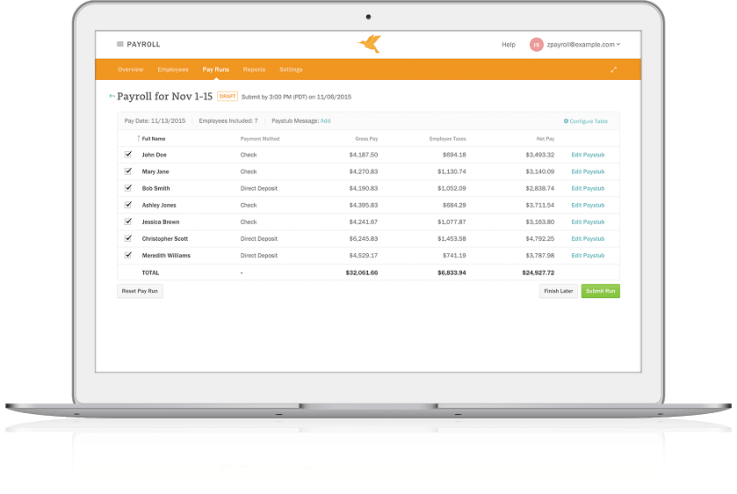Edit Paystub for Ashley Jones
737x494 pixels.
pyautogui.click(x=588, y=205)
